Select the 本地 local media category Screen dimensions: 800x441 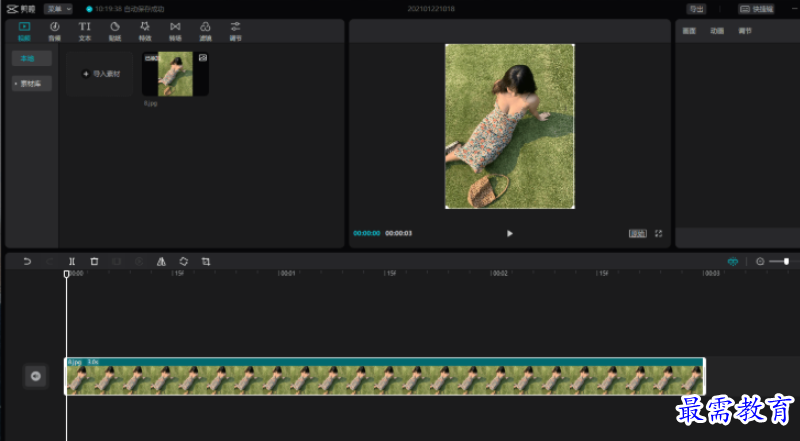pyautogui.click(x=32, y=58)
